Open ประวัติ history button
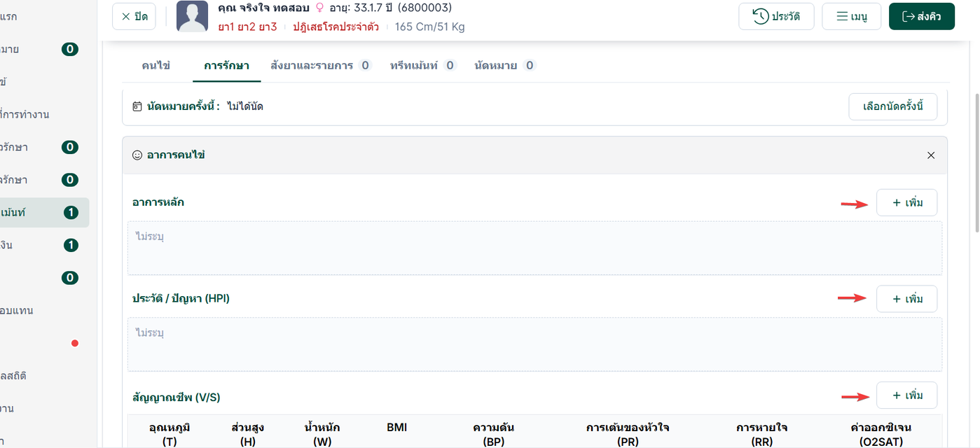Image resolution: width=980 pixels, height=448 pixels. point(776,16)
